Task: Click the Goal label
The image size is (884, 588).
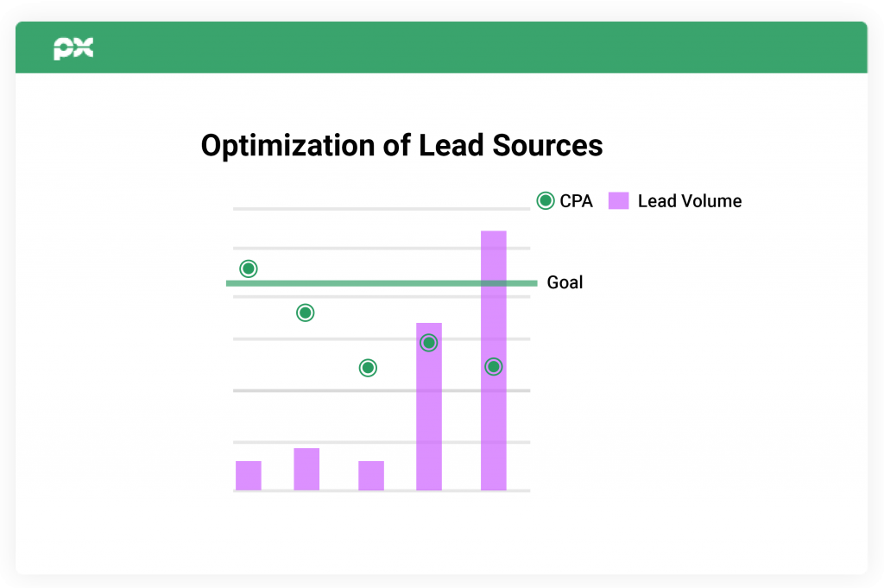Action: tap(565, 282)
